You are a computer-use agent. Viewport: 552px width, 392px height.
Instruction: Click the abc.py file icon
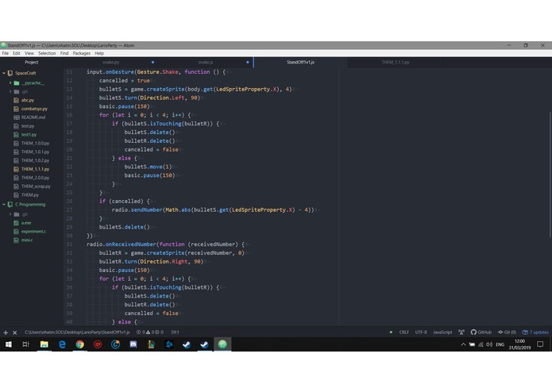click(x=16, y=100)
